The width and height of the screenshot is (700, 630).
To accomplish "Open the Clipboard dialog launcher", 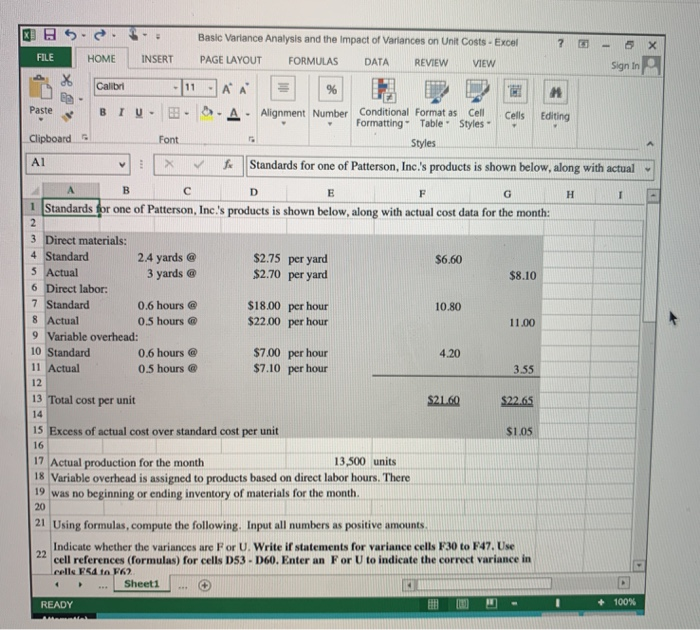I will (84, 138).
